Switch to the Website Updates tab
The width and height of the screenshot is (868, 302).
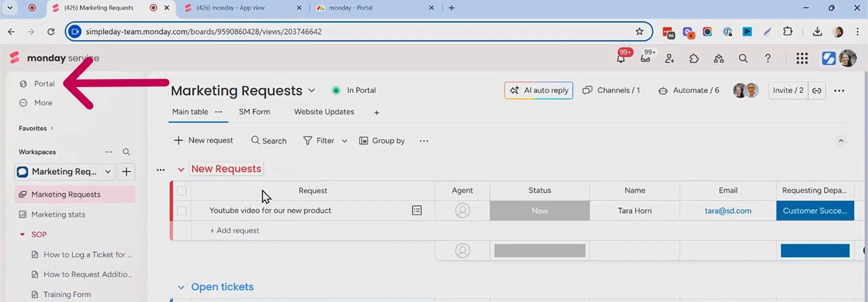click(324, 112)
